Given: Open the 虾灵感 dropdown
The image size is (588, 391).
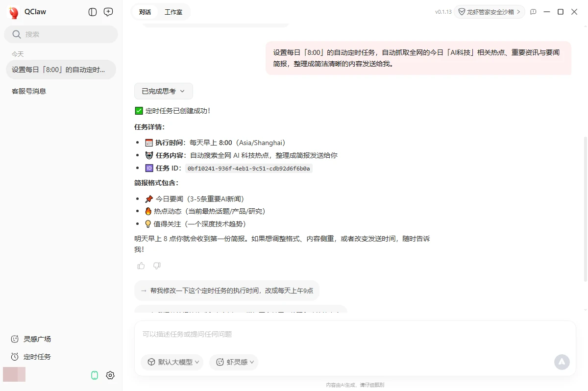Looking at the screenshot, I should (x=234, y=362).
